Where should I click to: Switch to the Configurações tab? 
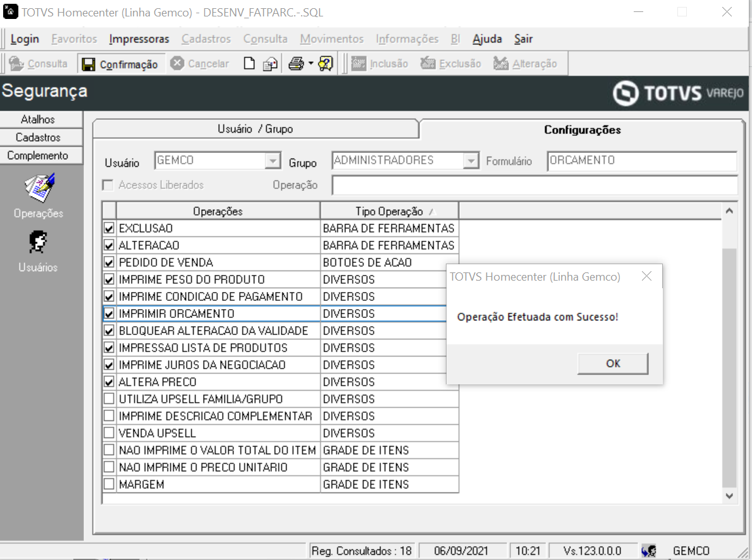[582, 130]
